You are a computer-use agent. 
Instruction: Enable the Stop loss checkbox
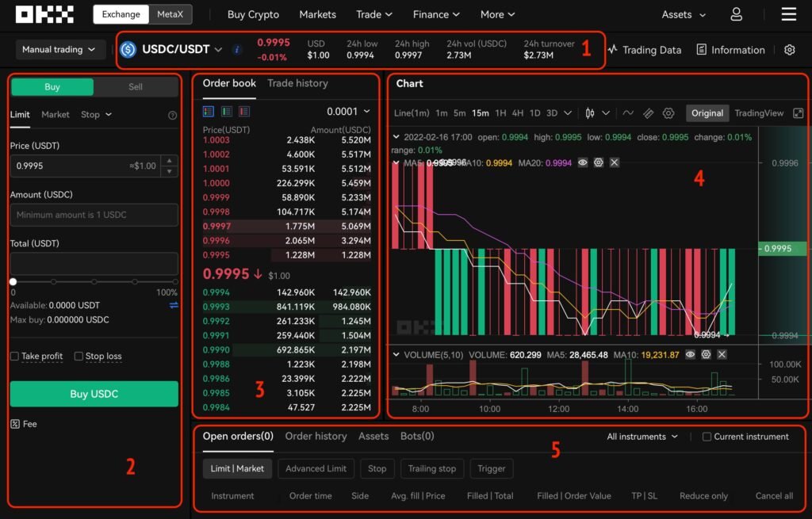(80, 356)
